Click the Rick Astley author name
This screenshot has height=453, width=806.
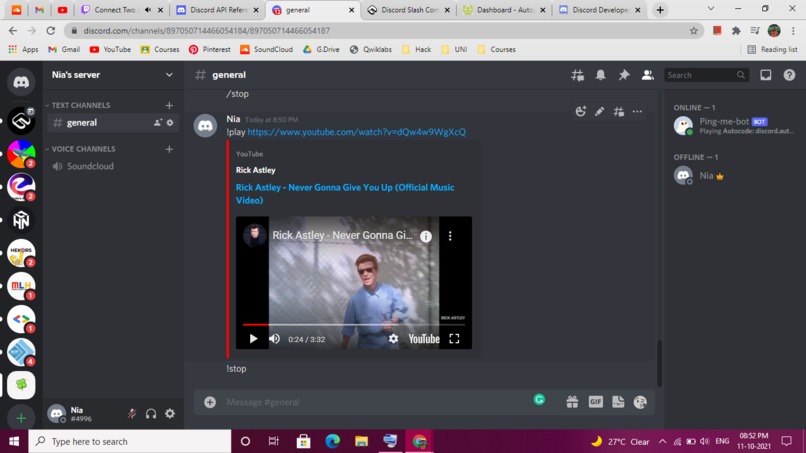click(255, 170)
